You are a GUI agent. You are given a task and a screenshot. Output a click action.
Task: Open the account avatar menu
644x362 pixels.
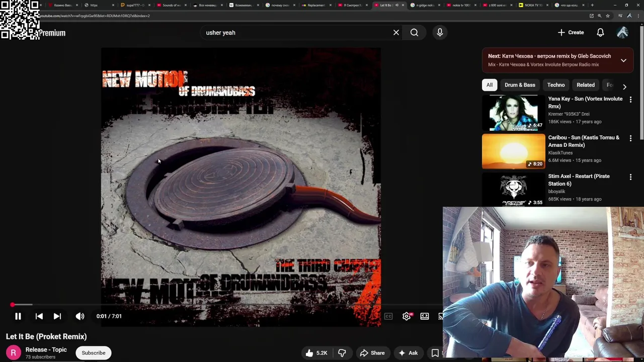[622, 33]
